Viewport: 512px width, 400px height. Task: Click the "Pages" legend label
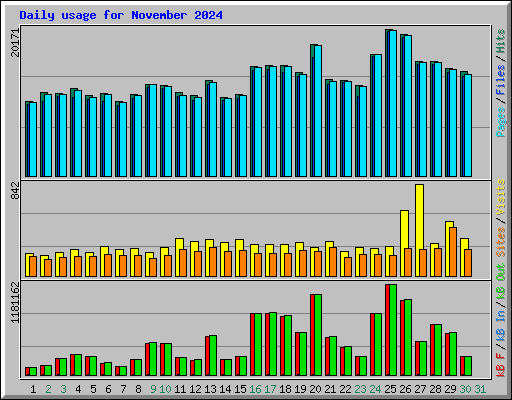coord(501,122)
